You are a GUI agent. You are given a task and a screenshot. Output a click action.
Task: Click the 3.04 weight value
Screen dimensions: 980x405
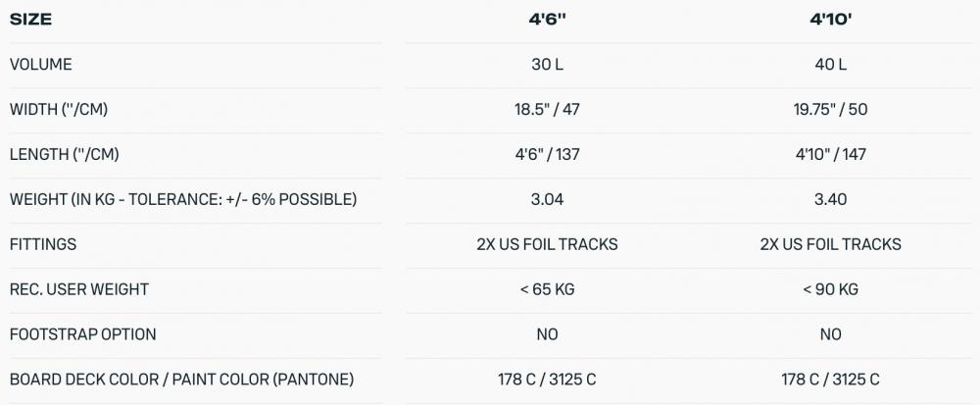[547, 199]
